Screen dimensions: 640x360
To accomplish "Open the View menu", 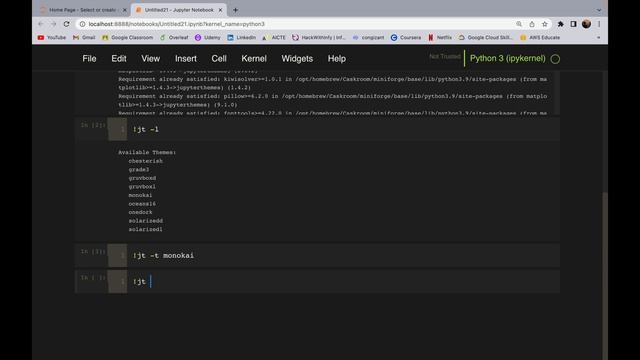I will click(x=151, y=59).
